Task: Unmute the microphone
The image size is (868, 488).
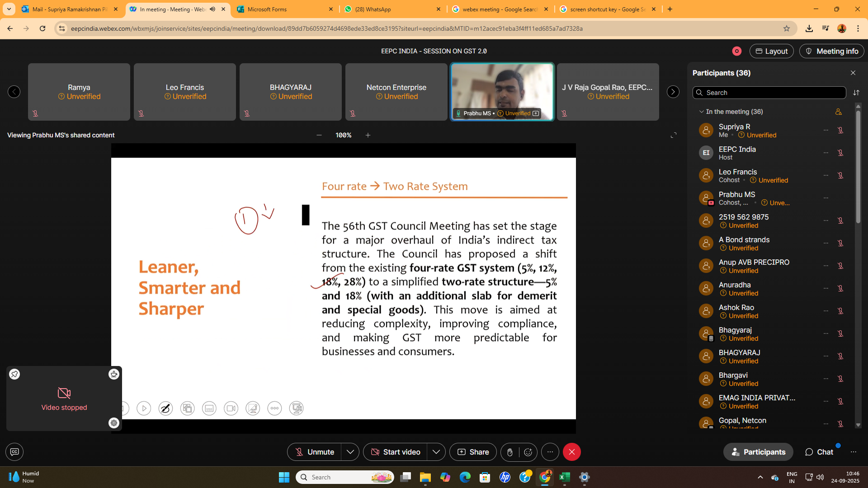Action: click(x=315, y=452)
